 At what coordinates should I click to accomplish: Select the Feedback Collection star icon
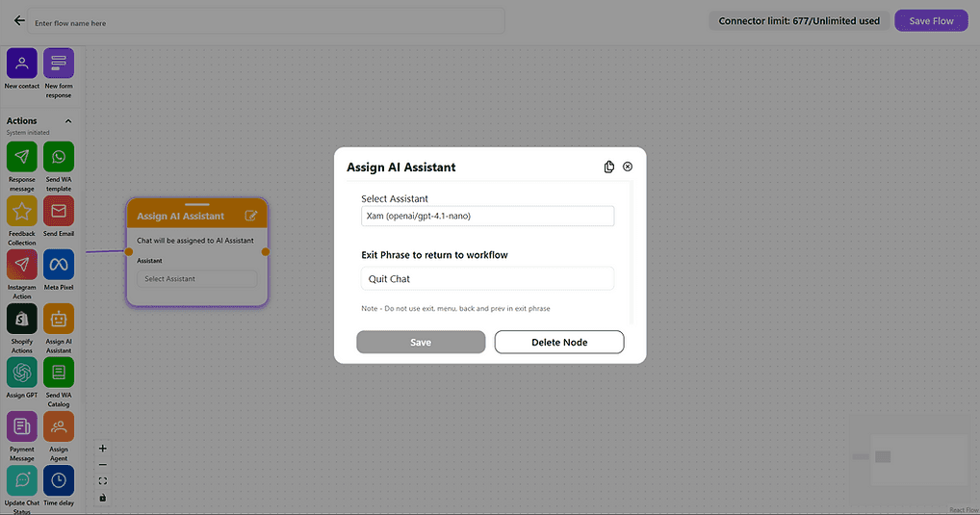[22, 211]
